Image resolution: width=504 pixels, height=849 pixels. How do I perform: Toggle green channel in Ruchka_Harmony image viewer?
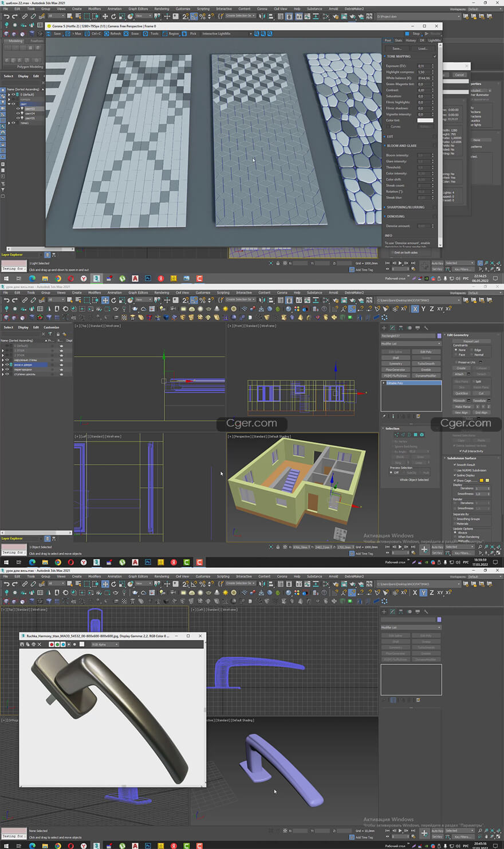[57, 644]
